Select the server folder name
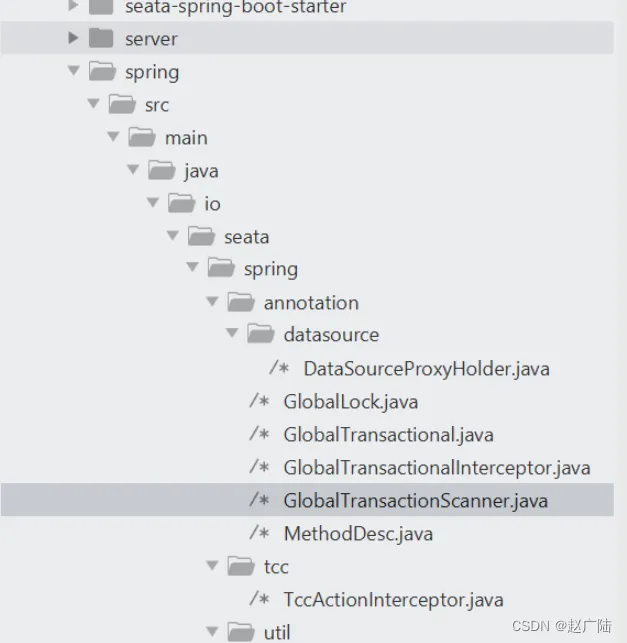This screenshot has width=627, height=643. click(151, 39)
